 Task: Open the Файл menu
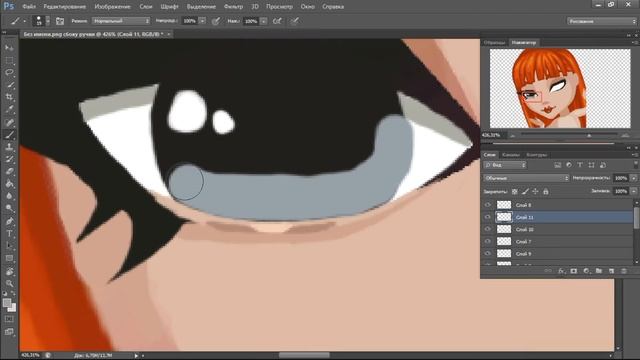[29, 7]
